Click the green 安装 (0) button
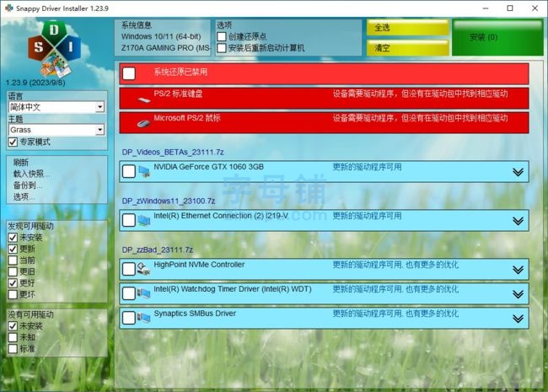Image resolution: width=548 pixels, height=392 pixels. click(497, 37)
